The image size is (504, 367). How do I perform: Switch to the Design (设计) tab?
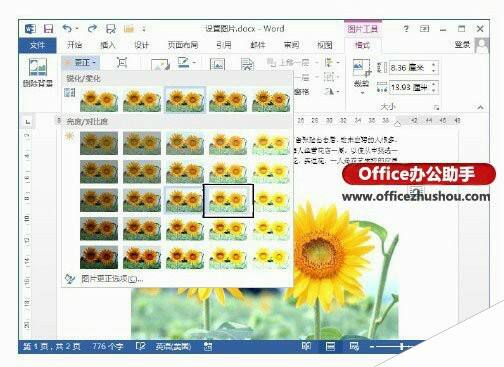coord(141,45)
